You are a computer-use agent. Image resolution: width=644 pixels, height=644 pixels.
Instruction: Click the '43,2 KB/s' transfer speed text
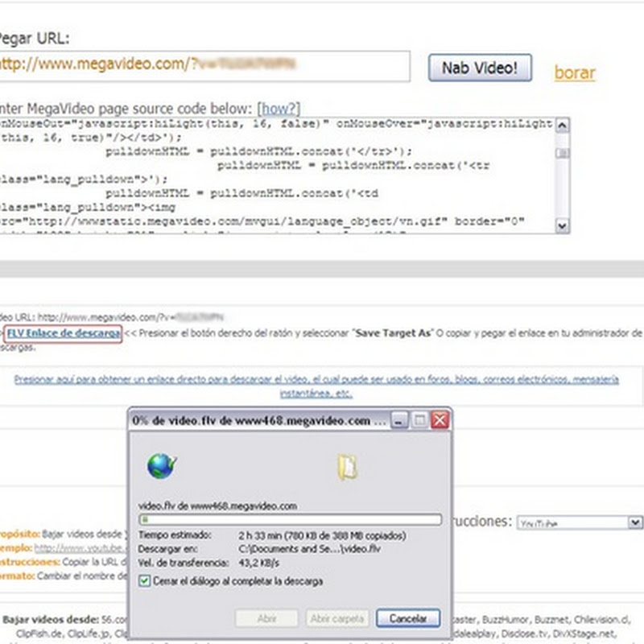click(x=258, y=563)
